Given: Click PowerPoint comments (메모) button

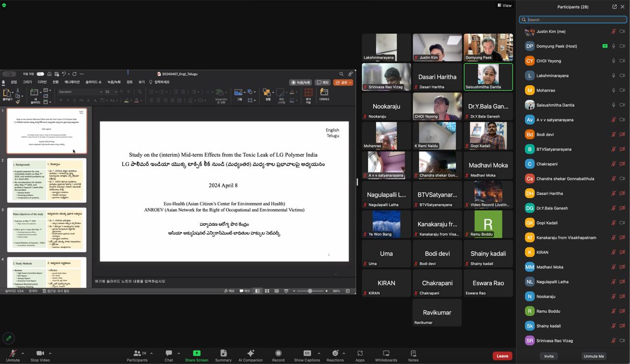Looking at the screenshot, I should [x=323, y=82].
